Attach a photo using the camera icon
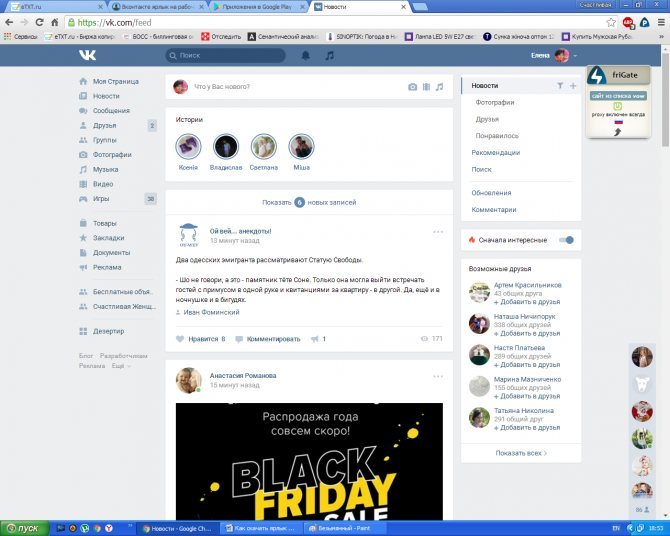This screenshot has height=536, width=670. (x=412, y=87)
